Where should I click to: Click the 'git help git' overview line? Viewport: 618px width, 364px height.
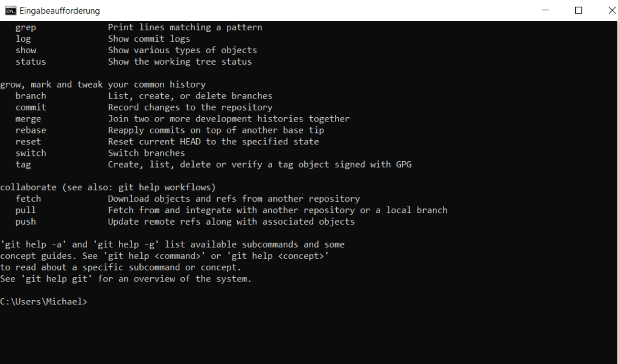coord(126,279)
